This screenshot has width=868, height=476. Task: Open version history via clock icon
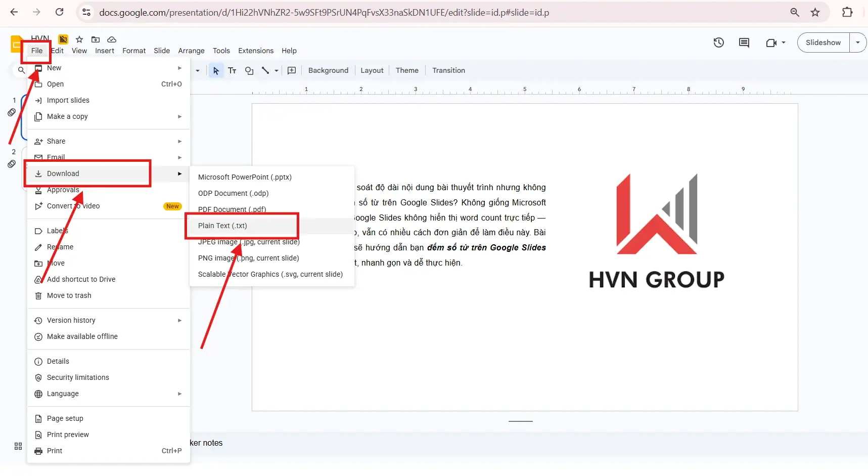719,42
